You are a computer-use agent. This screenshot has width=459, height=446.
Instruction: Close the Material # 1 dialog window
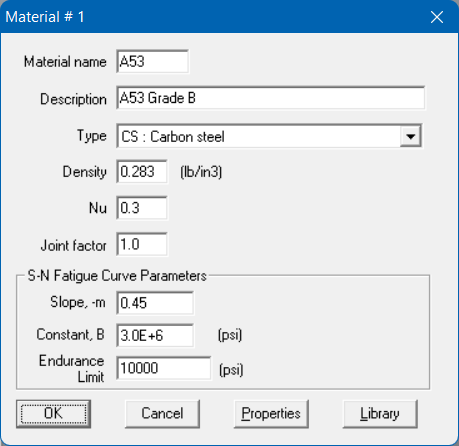[437, 17]
